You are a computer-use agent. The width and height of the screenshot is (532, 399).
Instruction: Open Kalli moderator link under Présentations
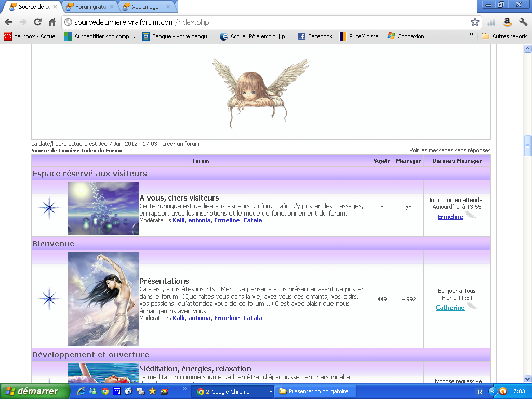[x=179, y=318]
